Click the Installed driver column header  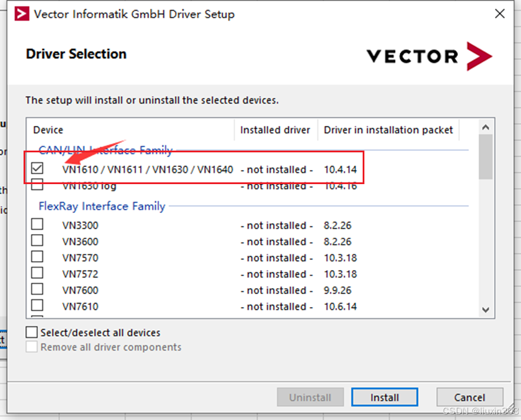click(x=276, y=130)
